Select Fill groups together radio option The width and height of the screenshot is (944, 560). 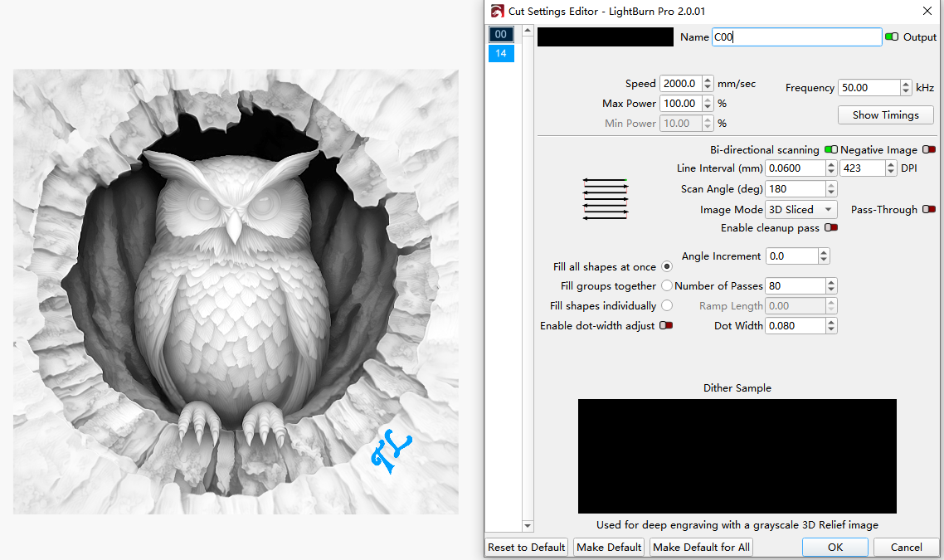tap(667, 286)
